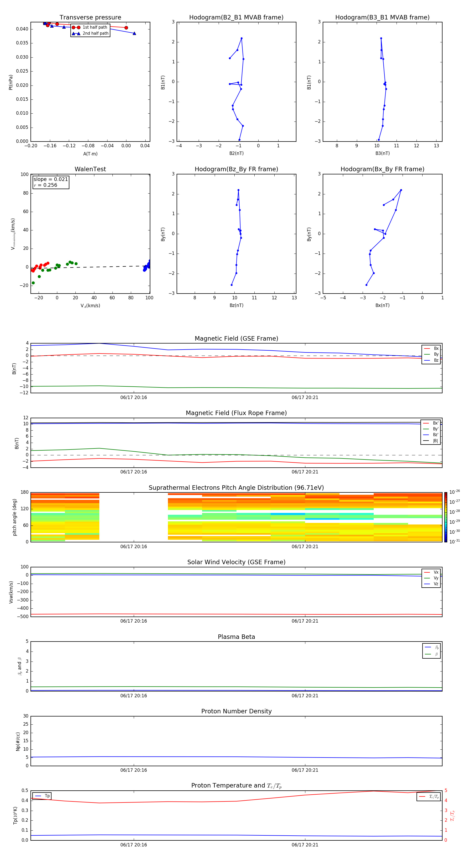473x868 pixels.
Task: Click the 'Bx(nT)' x-axis label
Action: (x=382, y=305)
